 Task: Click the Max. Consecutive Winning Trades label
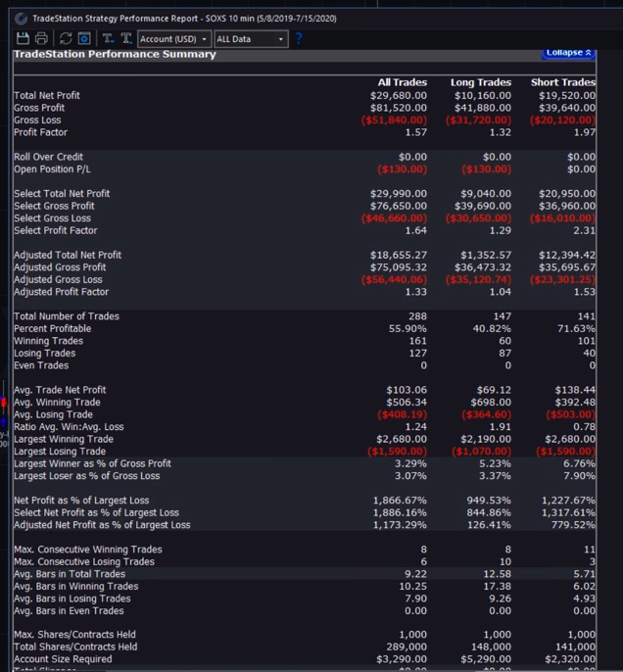coord(88,549)
